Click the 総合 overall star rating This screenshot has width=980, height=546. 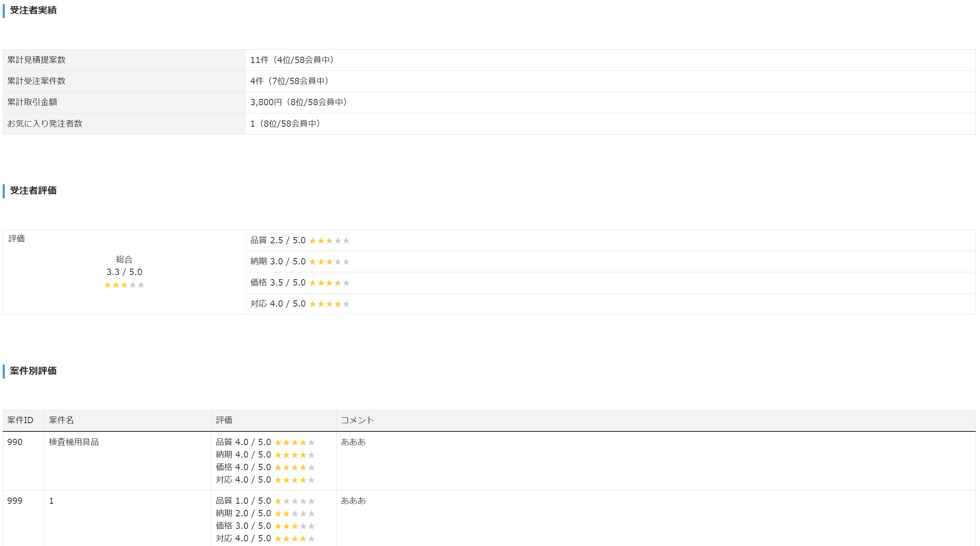coord(124,285)
